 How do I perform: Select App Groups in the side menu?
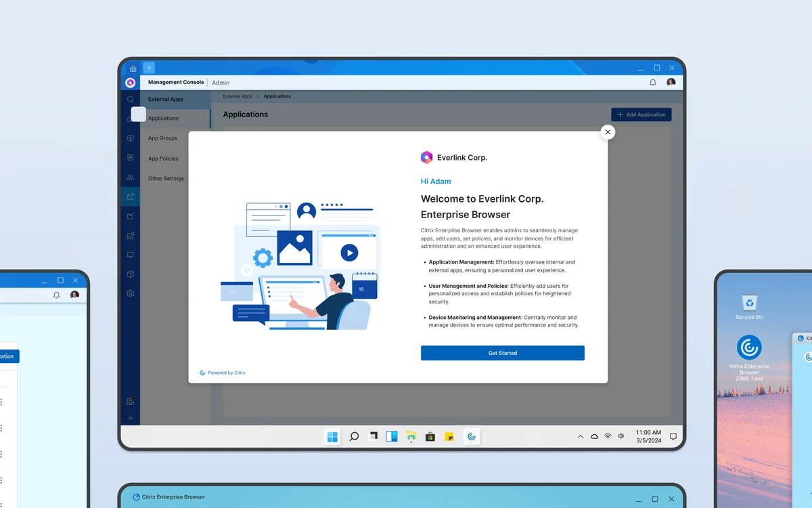(x=163, y=138)
